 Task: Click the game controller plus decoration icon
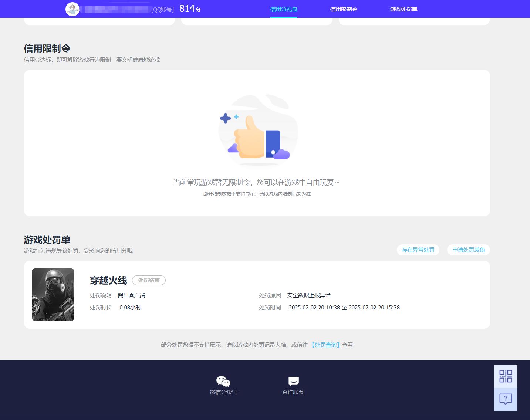click(x=226, y=118)
